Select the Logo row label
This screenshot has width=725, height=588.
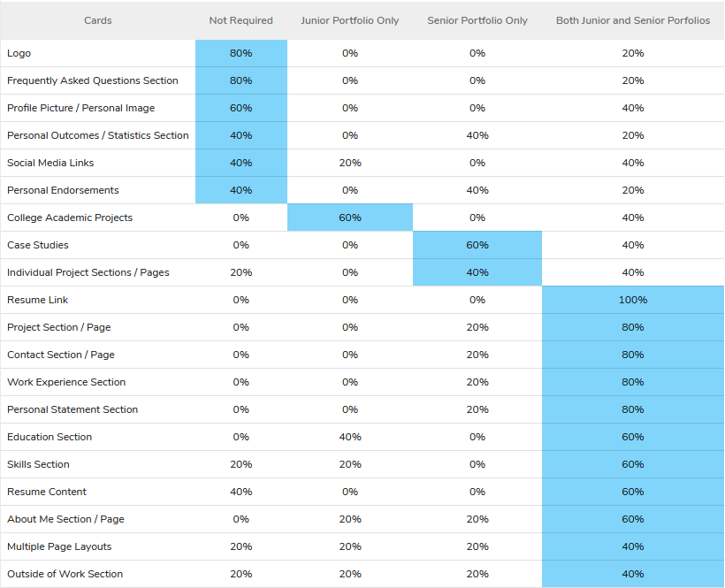click(19, 53)
